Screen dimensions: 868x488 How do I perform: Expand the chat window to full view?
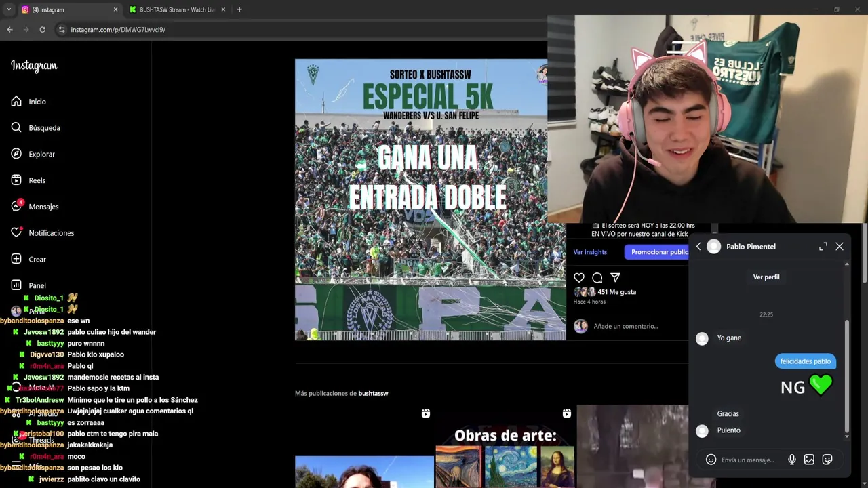click(823, 247)
